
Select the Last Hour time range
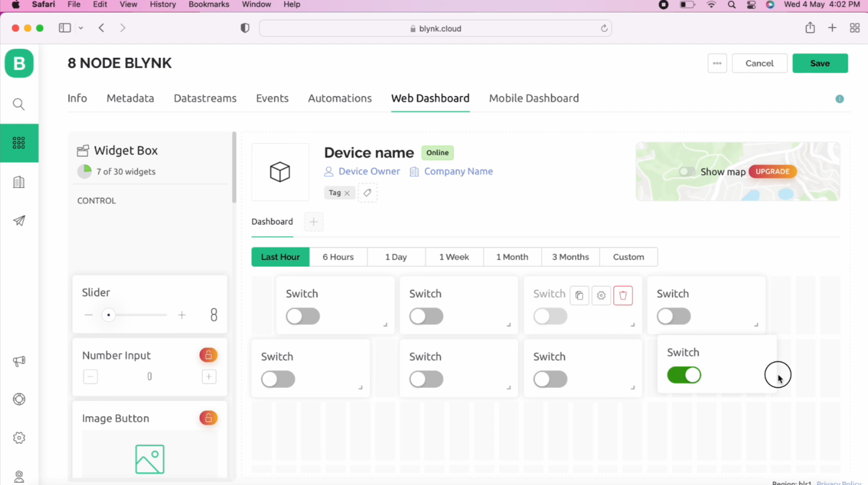point(280,257)
